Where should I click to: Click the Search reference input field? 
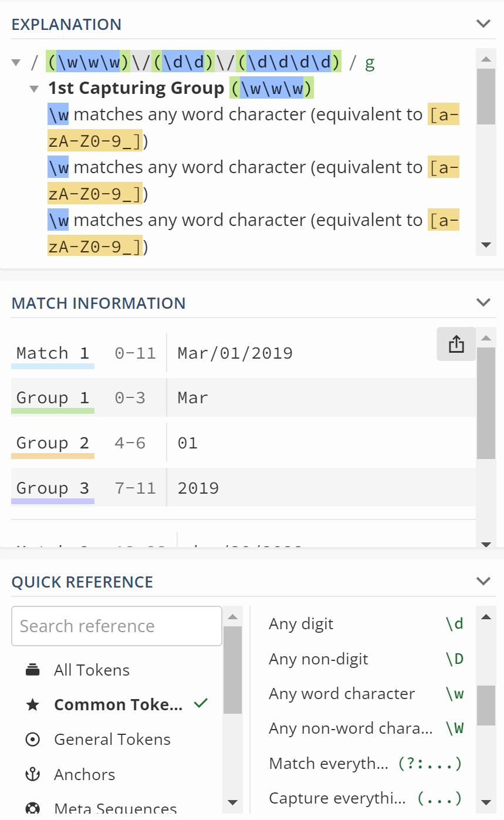116,626
